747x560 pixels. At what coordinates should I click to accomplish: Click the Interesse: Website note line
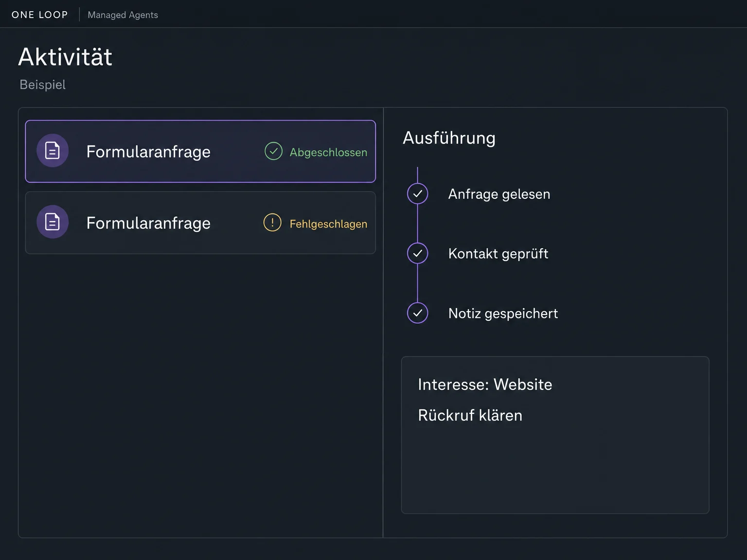pos(485,385)
